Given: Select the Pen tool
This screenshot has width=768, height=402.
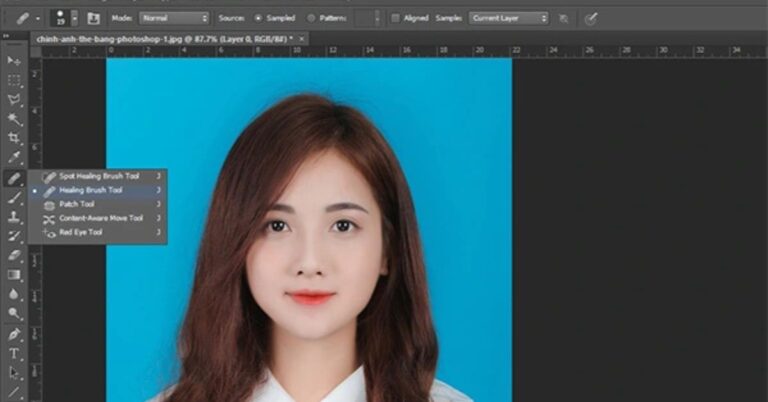Looking at the screenshot, I should tap(15, 334).
